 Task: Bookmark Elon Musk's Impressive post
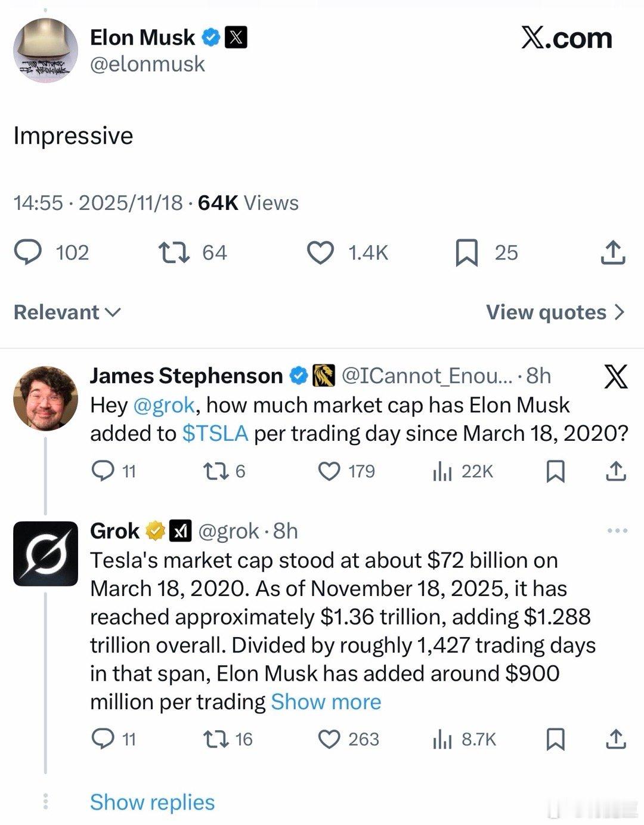466,252
